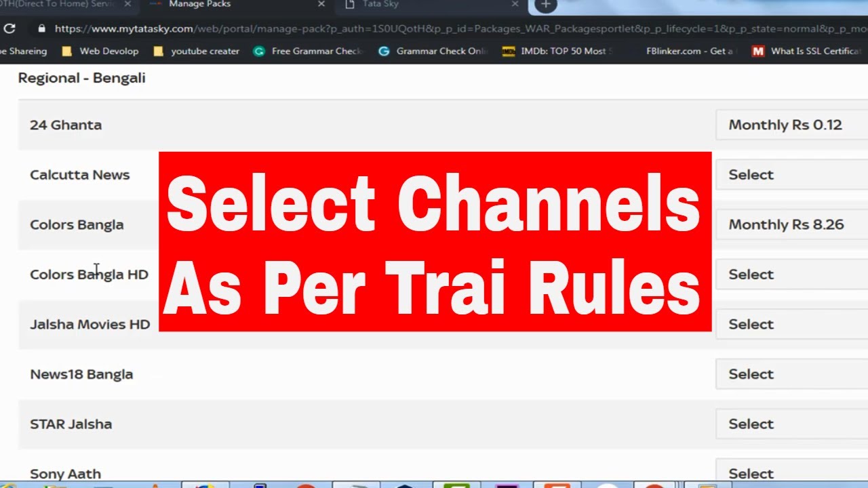Screen dimensions: 868x488
Task: Click the Sony Aath channel name
Action: pos(65,474)
